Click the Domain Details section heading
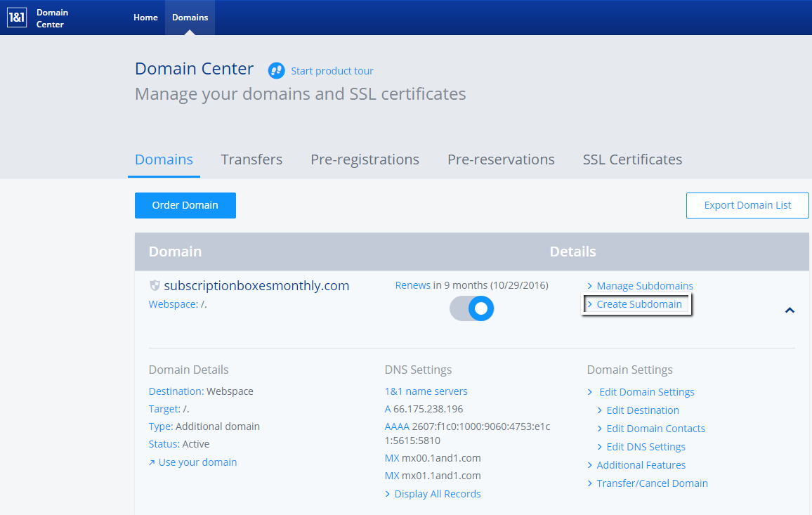812x515 pixels. coord(188,370)
